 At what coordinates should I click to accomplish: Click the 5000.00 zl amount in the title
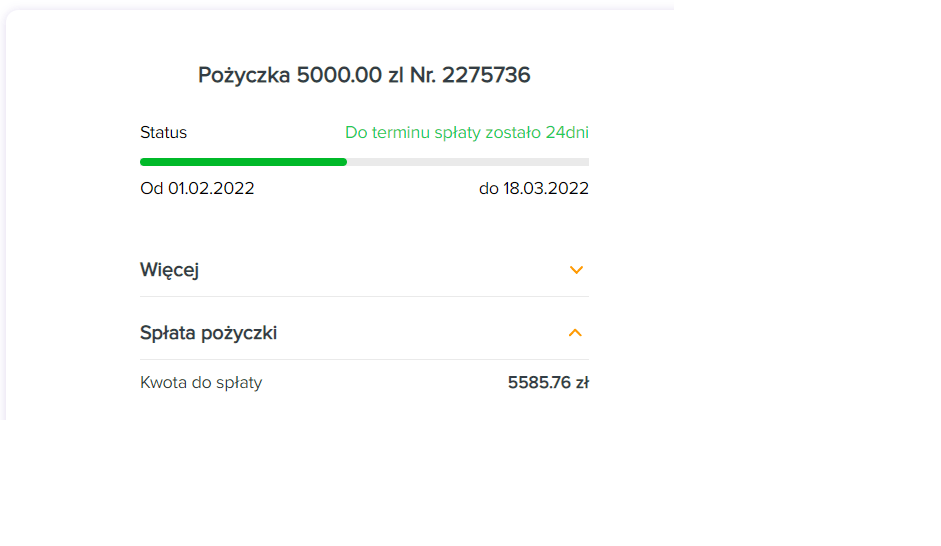click(350, 75)
